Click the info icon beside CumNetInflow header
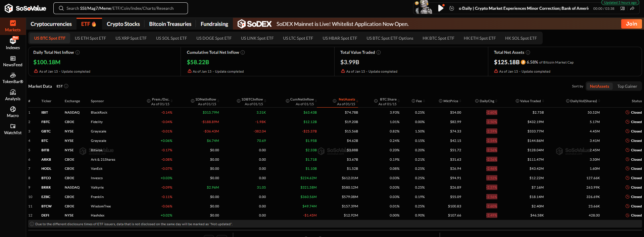This screenshot has width=644, height=237. tap(288, 101)
